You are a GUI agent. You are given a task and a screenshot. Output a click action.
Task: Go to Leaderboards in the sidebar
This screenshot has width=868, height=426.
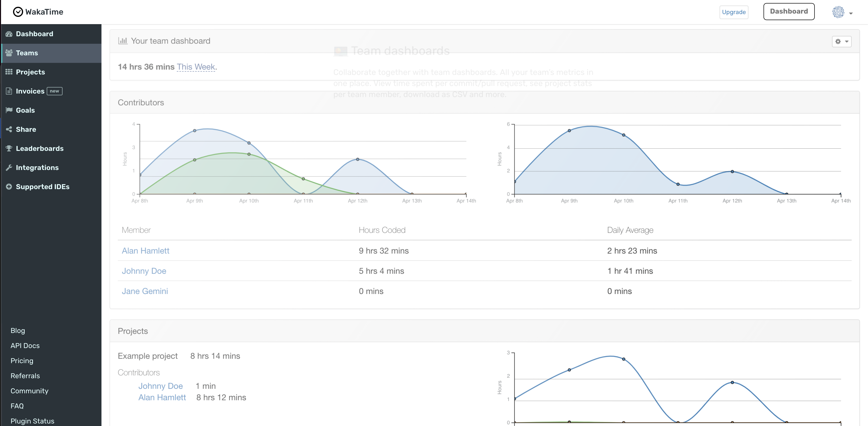click(x=39, y=148)
